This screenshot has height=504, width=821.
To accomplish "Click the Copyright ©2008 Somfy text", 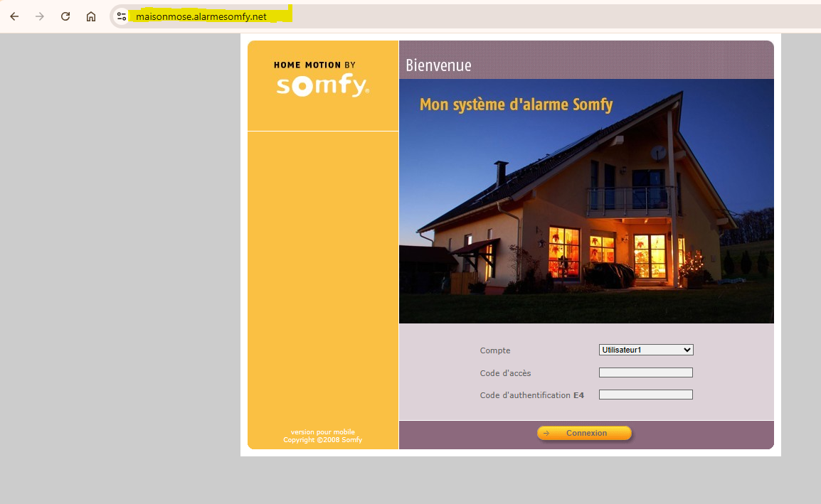I will coord(322,440).
